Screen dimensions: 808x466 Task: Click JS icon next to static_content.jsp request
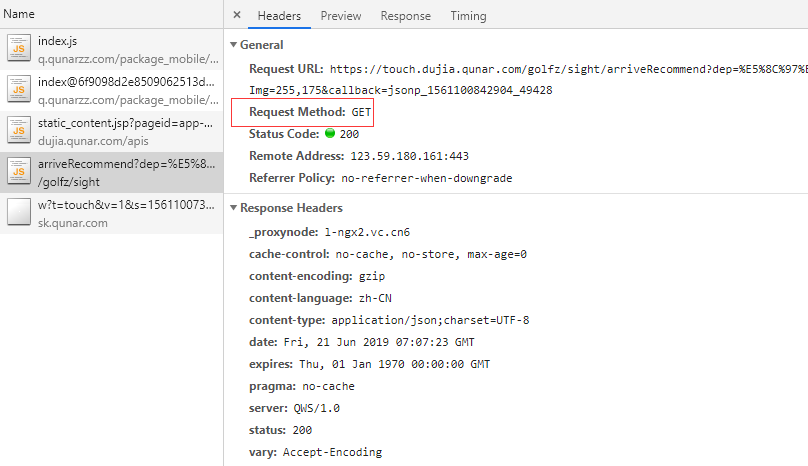(19, 131)
